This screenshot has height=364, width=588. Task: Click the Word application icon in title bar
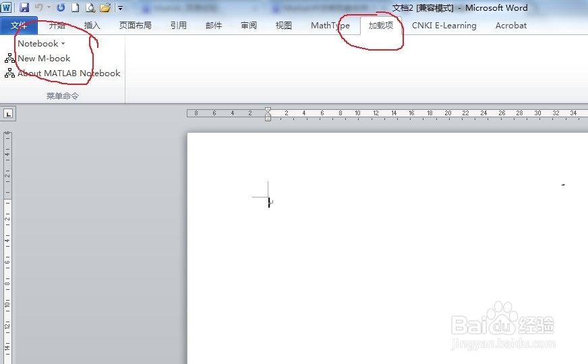click(x=6, y=7)
